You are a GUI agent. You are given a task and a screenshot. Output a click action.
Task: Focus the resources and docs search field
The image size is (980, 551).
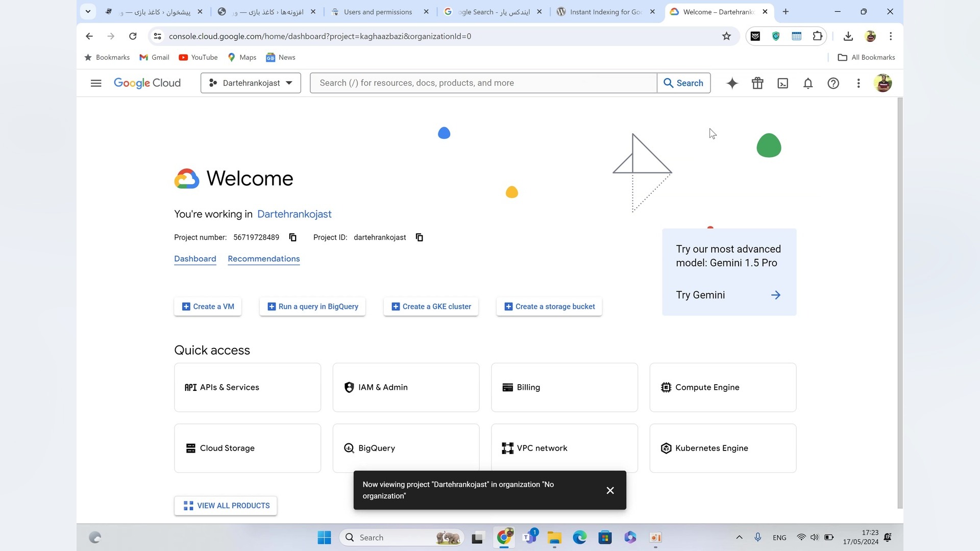coord(483,83)
